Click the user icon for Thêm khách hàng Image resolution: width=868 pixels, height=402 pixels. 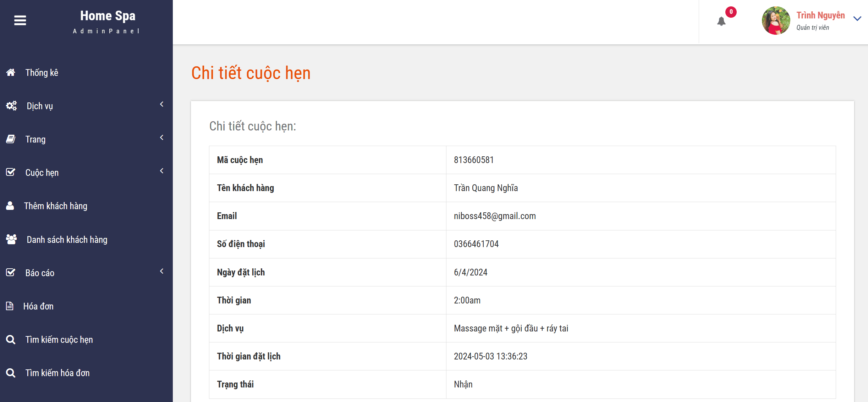pyautogui.click(x=10, y=206)
